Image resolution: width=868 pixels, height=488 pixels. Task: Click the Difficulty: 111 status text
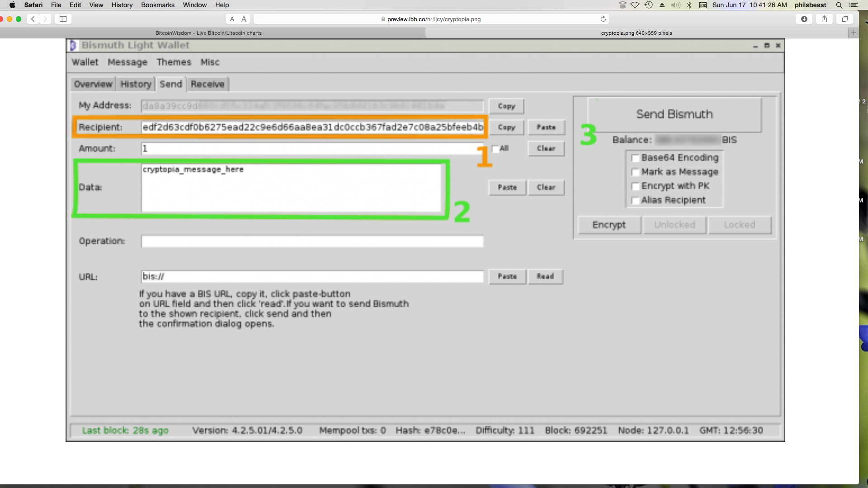505,431
